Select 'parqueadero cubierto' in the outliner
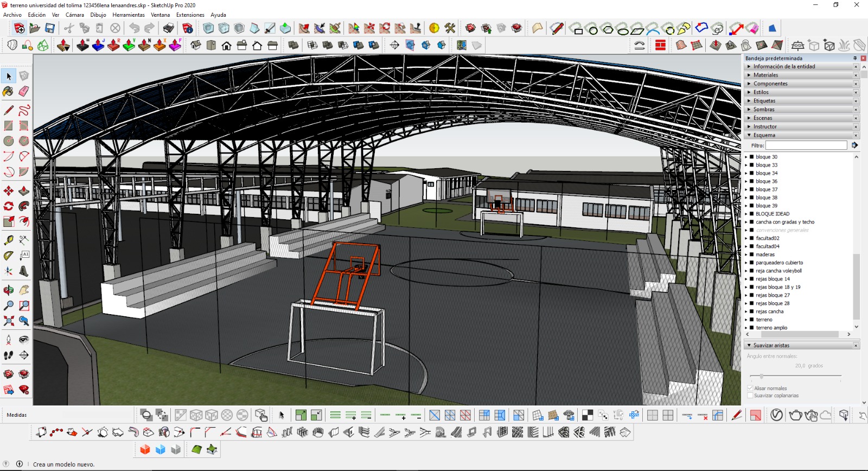The height and width of the screenshot is (471, 868). tap(779, 263)
